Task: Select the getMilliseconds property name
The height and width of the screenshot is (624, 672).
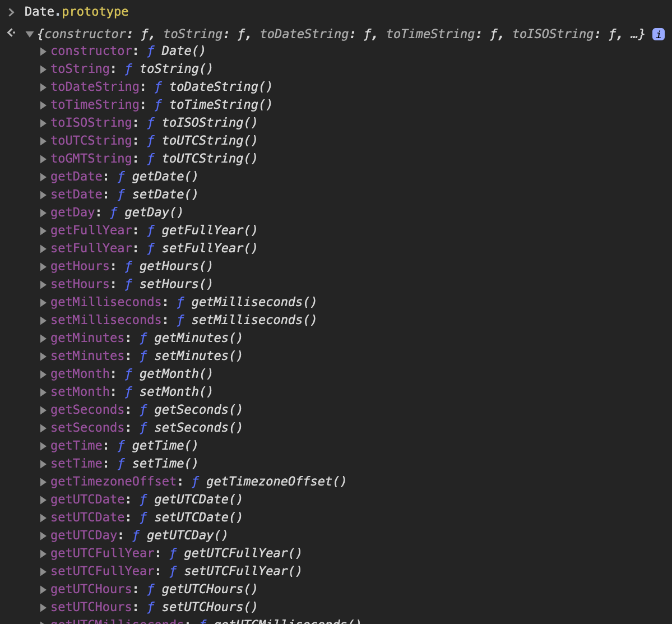Action: point(105,302)
